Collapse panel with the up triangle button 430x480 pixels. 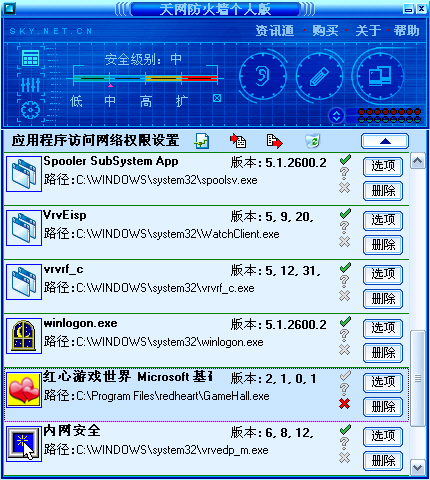point(385,141)
